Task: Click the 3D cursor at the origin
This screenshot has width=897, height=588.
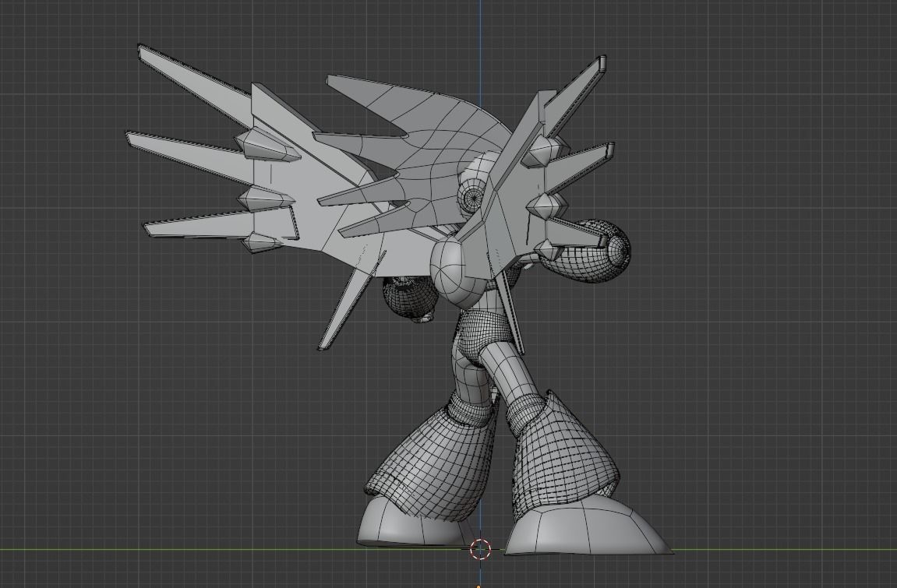Action: (x=481, y=549)
